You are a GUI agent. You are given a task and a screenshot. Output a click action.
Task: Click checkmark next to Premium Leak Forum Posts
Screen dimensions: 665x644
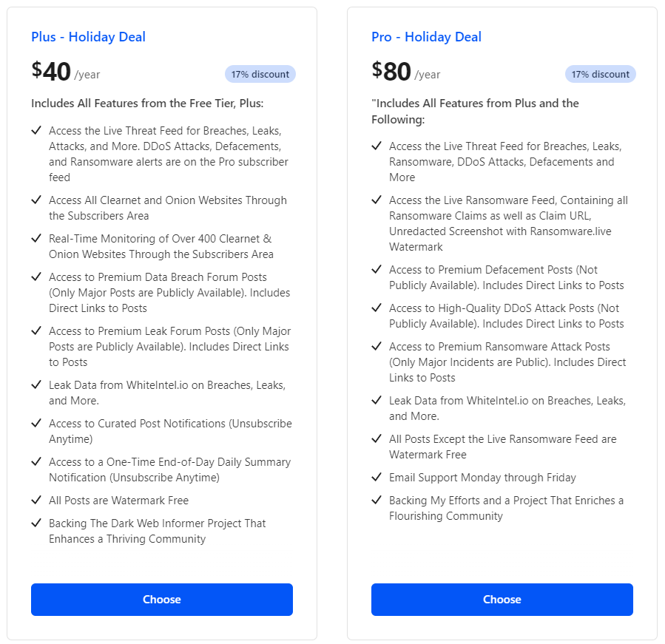coord(36,331)
